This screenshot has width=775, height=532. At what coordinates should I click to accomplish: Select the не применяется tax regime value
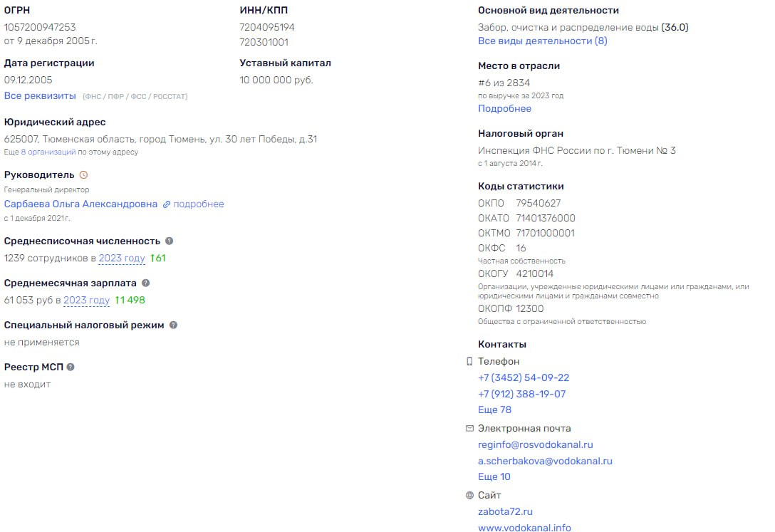click(x=41, y=343)
